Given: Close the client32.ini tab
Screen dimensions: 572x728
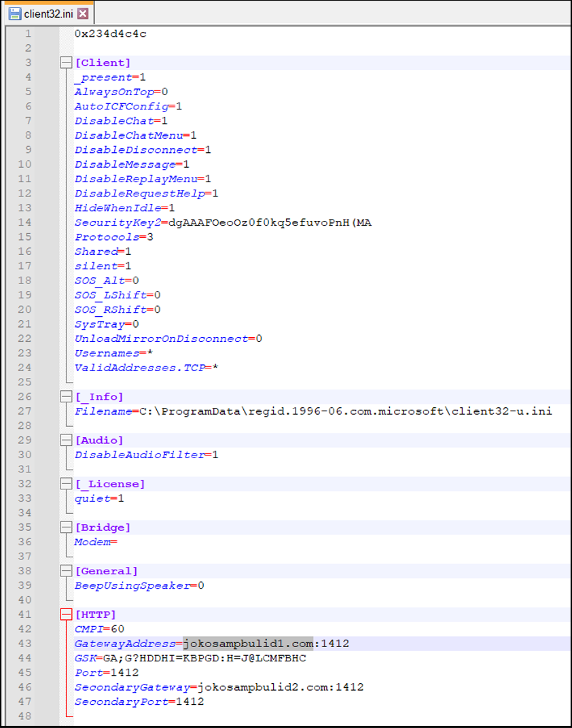Looking at the screenshot, I should [x=82, y=14].
